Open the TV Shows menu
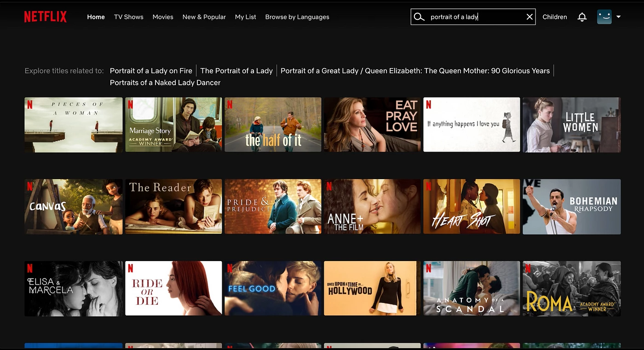The height and width of the screenshot is (350, 644). (129, 17)
